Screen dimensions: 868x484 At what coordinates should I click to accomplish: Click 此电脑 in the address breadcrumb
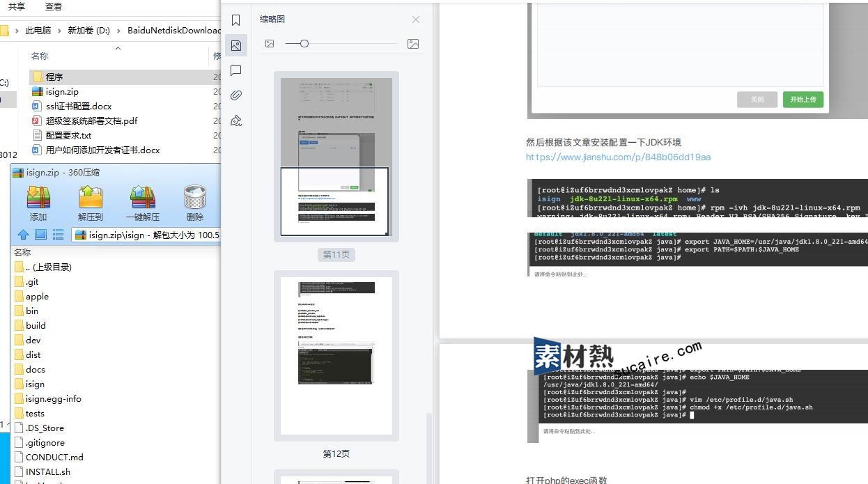click(38, 31)
